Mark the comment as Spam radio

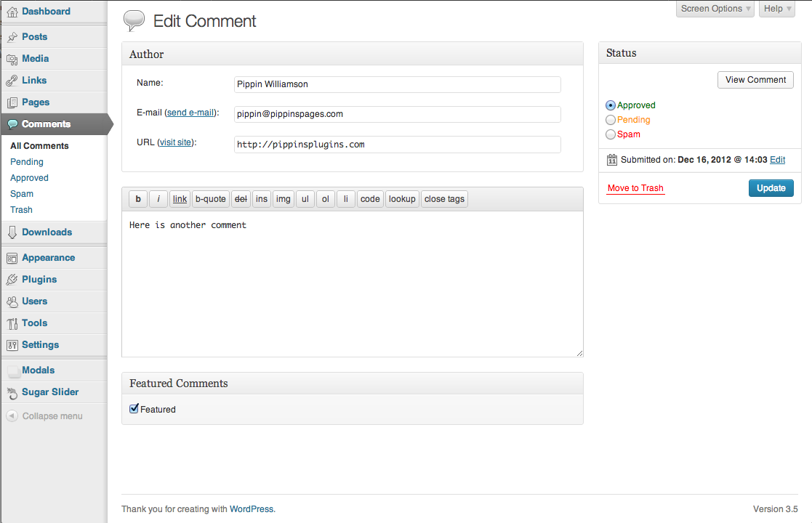pos(611,134)
